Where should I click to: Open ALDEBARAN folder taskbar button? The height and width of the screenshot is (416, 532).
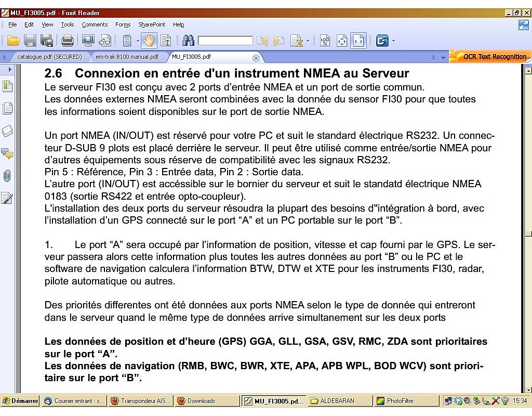(340, 401)
